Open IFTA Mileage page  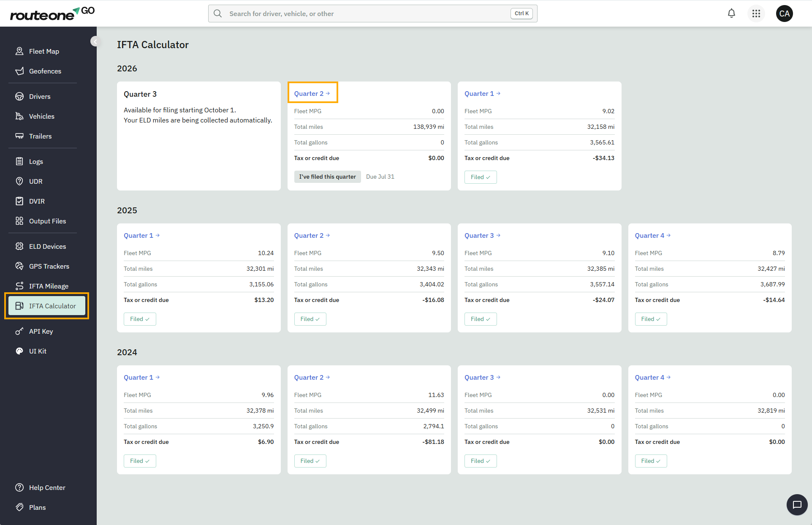pos(49,286)
